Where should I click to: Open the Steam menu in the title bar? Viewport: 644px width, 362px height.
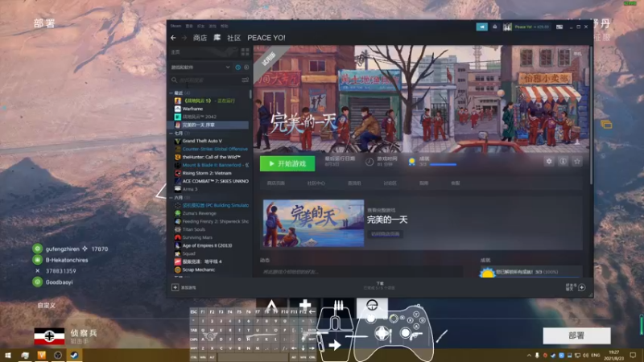(x=175, y=26)
